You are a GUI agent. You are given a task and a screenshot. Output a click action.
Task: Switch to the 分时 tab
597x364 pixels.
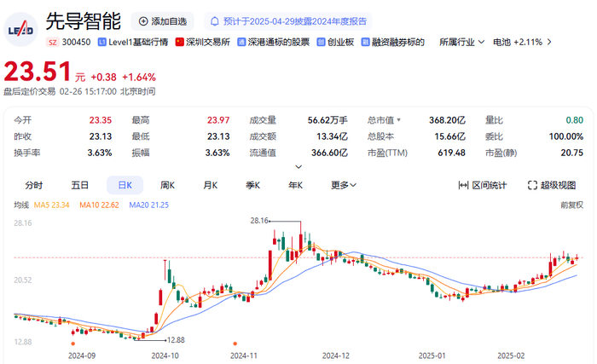point(34,186)
